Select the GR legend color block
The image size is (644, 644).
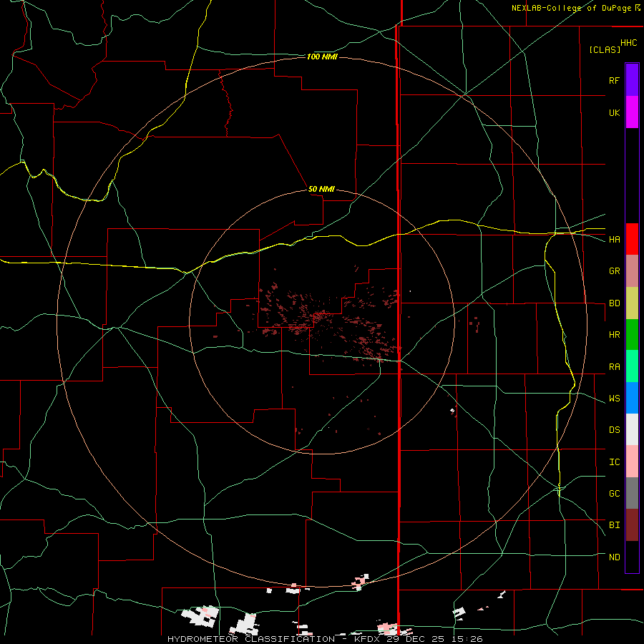[632, 270]
